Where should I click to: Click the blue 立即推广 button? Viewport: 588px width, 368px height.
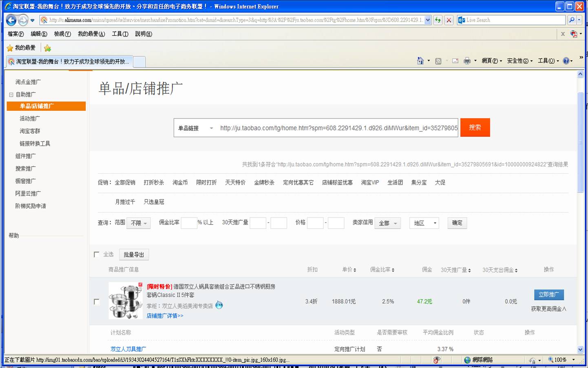coord(549,295)
